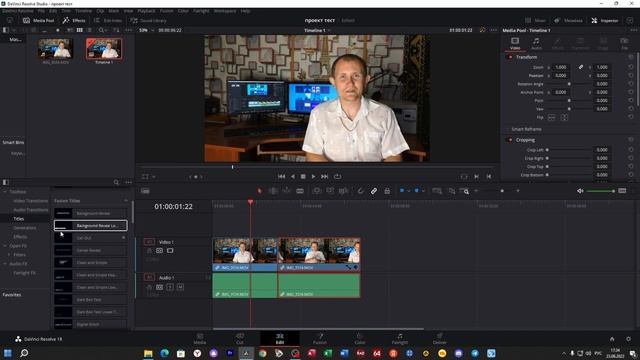Viewport: 640px width, 360px height.
Task: Open the Sound Library panel
Action: [x=148, y=20]
